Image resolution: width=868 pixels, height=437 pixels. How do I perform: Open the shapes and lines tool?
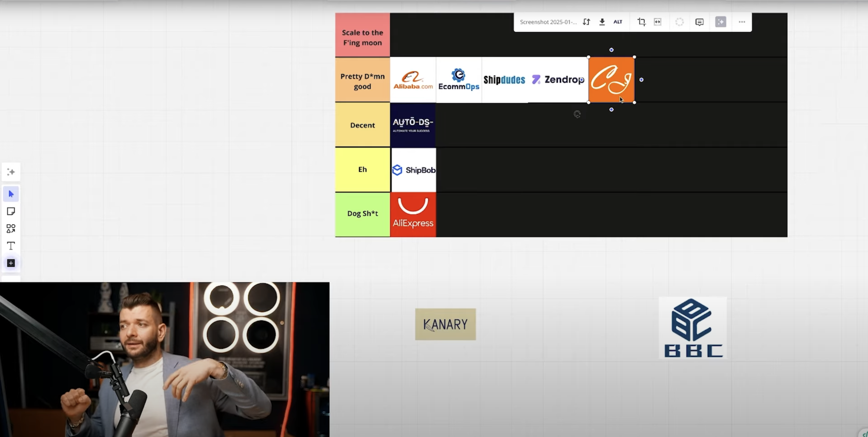(11, 229)
